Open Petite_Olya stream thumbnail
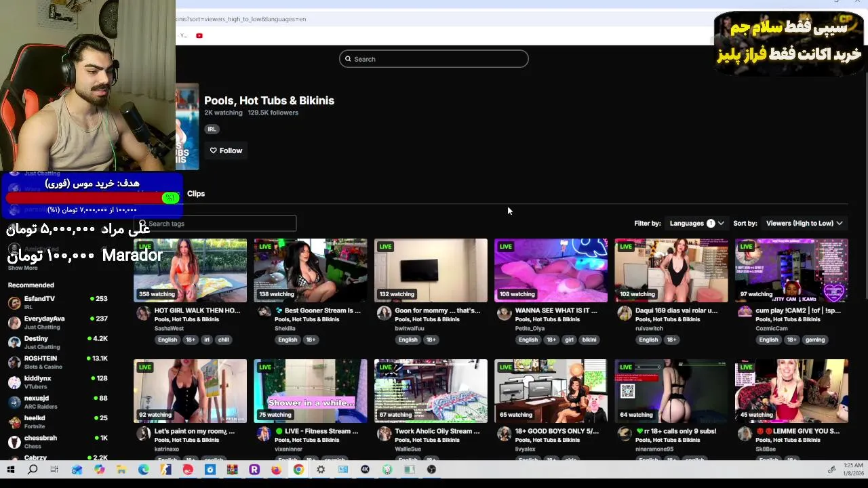 [x=551, y=270]
